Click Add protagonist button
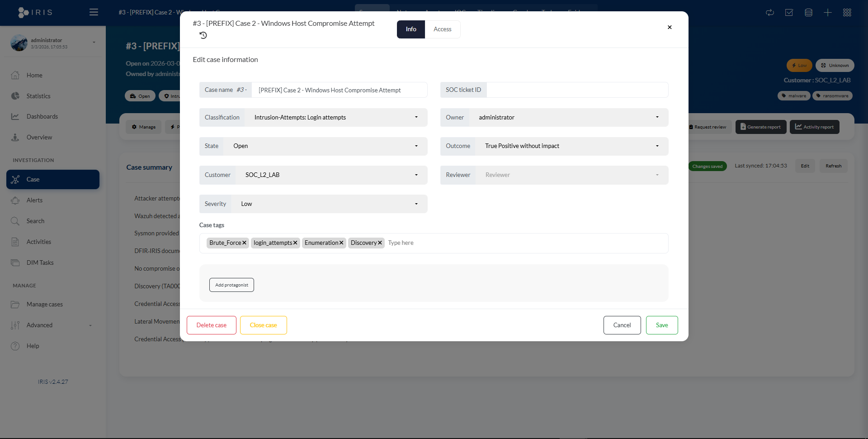 tap(231, 285)
